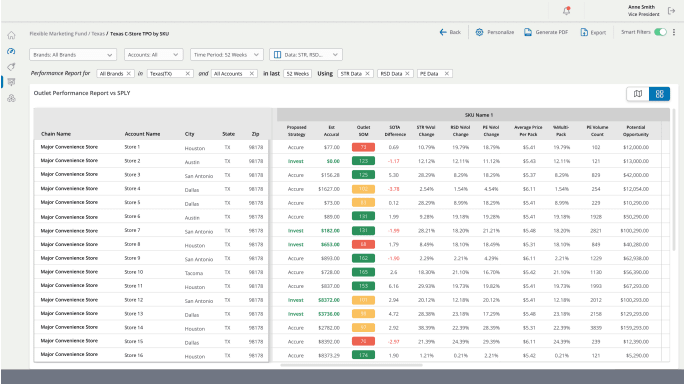Click the green Outlet SOM cell for Store 2
Screen dimensions: 684x384
tap(363, 161)
